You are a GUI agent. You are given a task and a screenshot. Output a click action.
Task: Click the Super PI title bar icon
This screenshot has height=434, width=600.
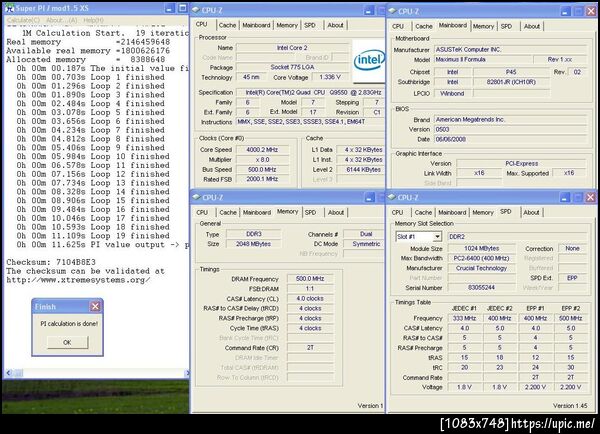coord(9,8)
